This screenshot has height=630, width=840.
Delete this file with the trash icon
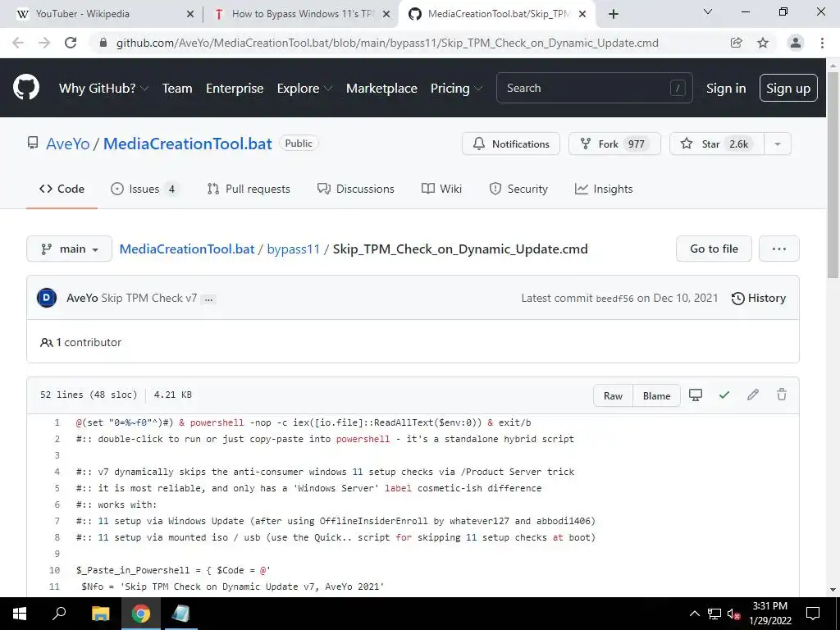point(782,395)
